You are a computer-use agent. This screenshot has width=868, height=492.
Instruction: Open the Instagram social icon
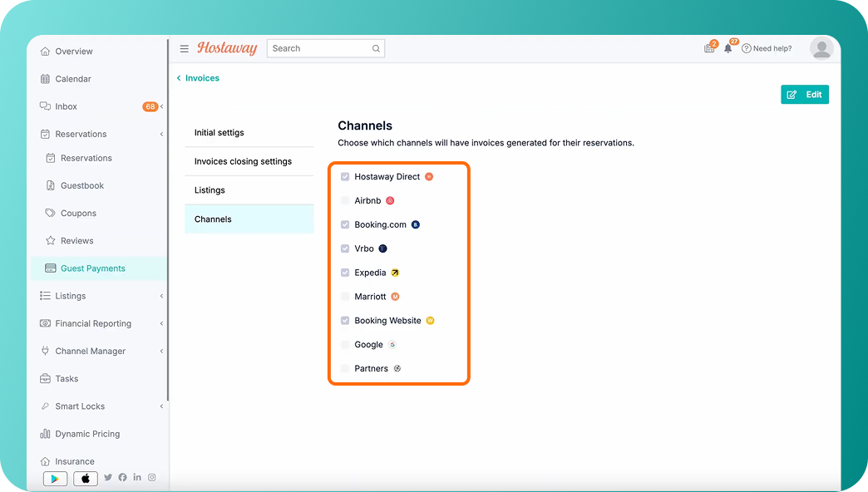(x=151, y=477)
